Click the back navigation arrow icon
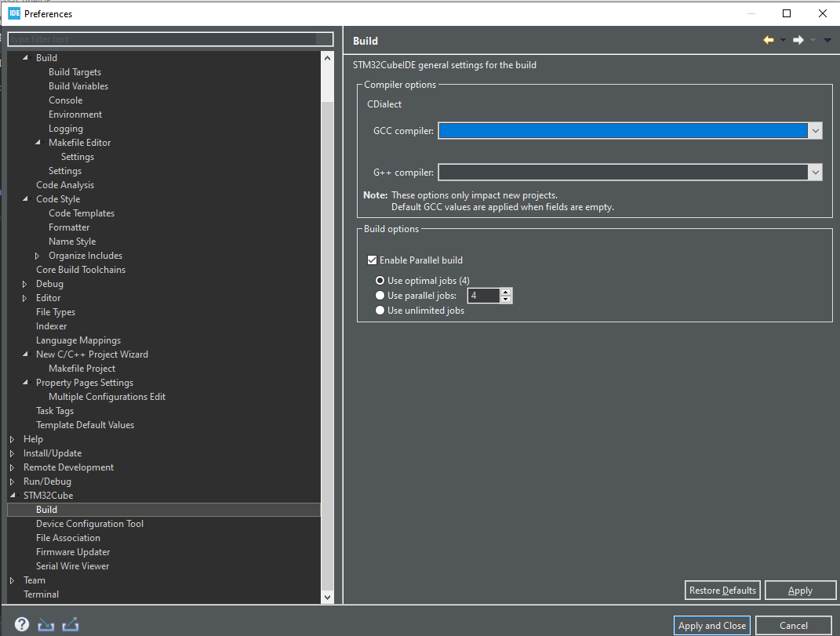 click(768, 40)
